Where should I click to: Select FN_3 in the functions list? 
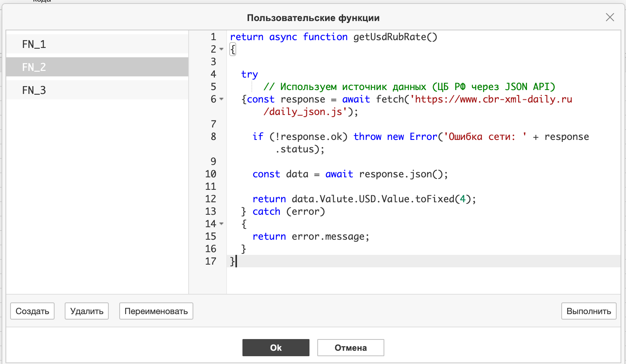97,90
